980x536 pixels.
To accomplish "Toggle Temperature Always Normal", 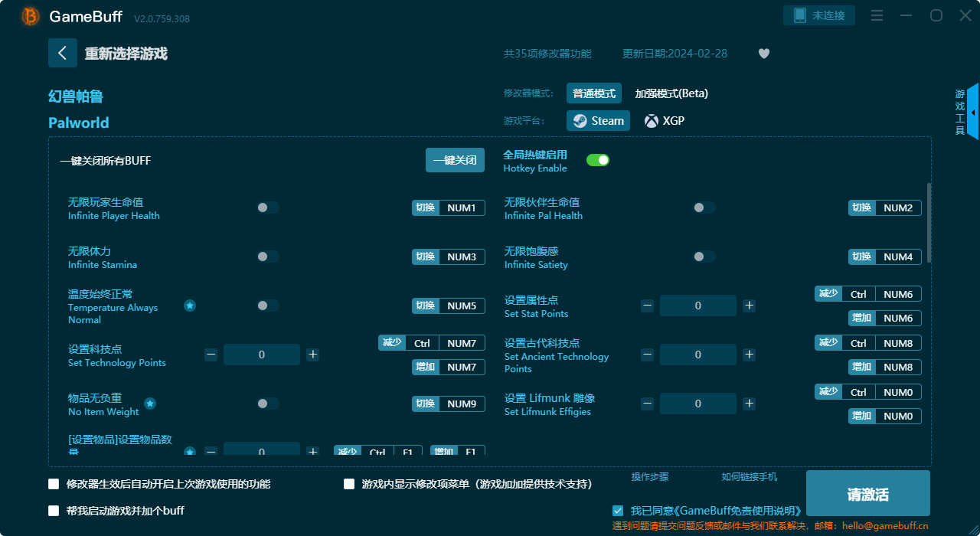I will [267, 306].
